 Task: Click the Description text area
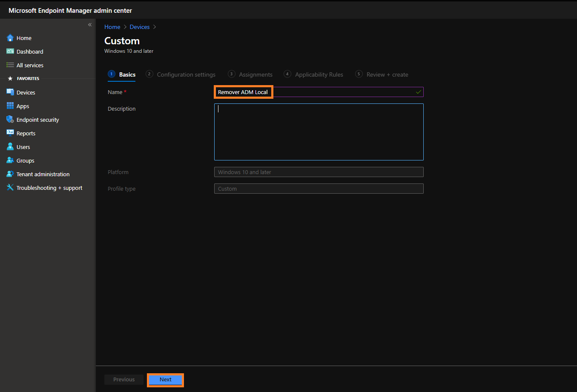tap(319, 132)
